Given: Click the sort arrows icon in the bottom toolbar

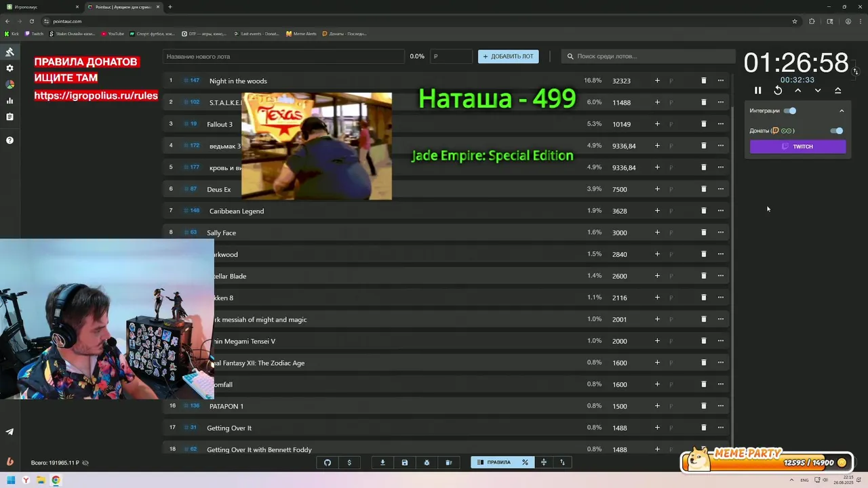Looking at the screenshot, I should pos(562,462).
